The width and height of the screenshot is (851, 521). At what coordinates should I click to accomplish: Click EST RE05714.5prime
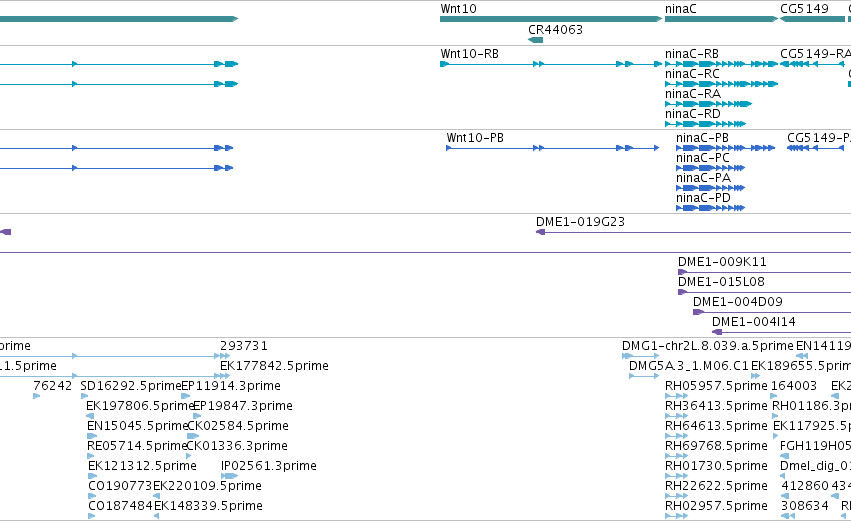click(x=137, y=447)
